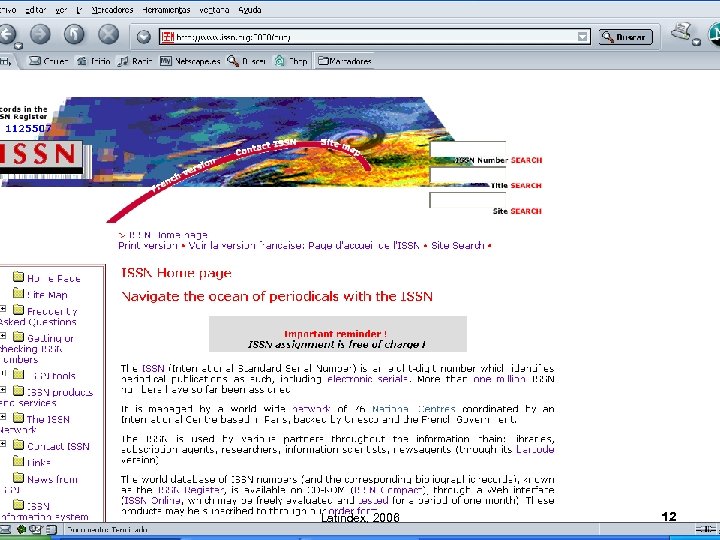Click Site map on the red banner arc

[340, 147]
